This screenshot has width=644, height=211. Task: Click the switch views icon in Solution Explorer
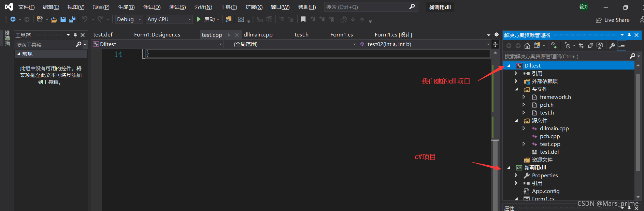[x=537, y=46]
